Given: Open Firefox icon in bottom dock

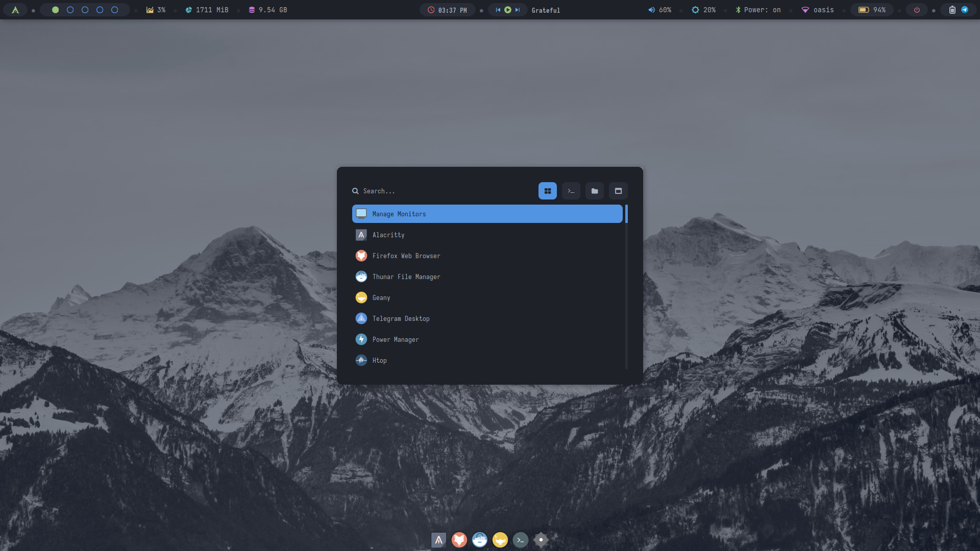Looking at the screenshot, I should click(459, 540).
